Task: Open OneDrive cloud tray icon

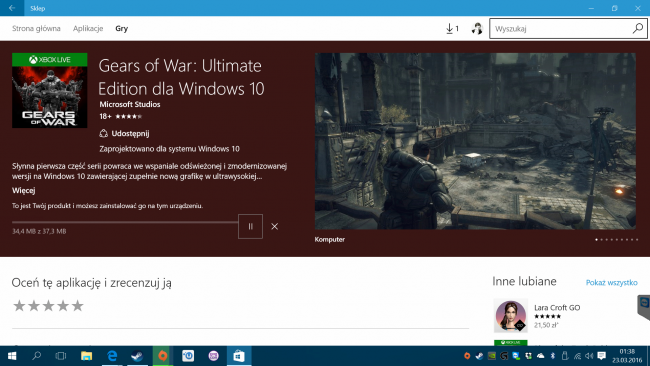Action: pos(541,356)
